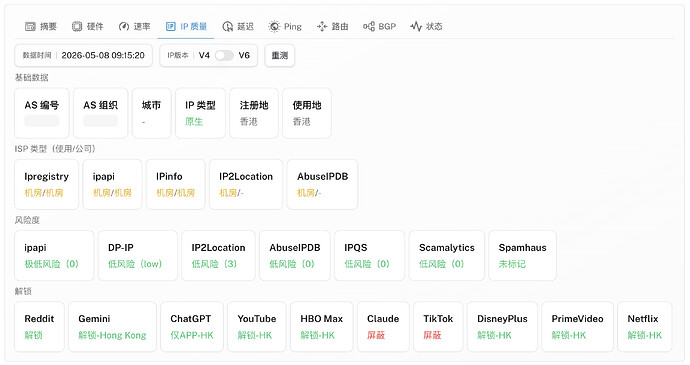
Task: Click the Gemini 解锁-Hong Kong card
Action: tap(112, 327)
